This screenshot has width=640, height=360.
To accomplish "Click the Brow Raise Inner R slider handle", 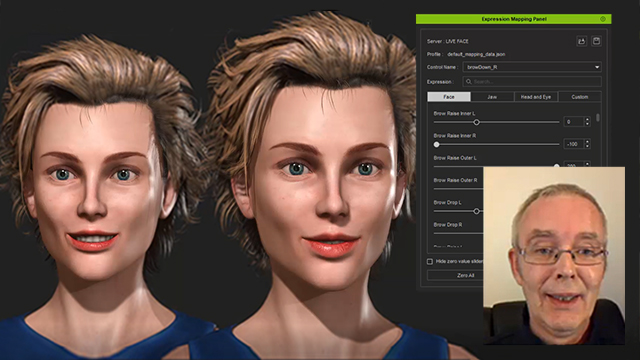I will pos(437,144).
